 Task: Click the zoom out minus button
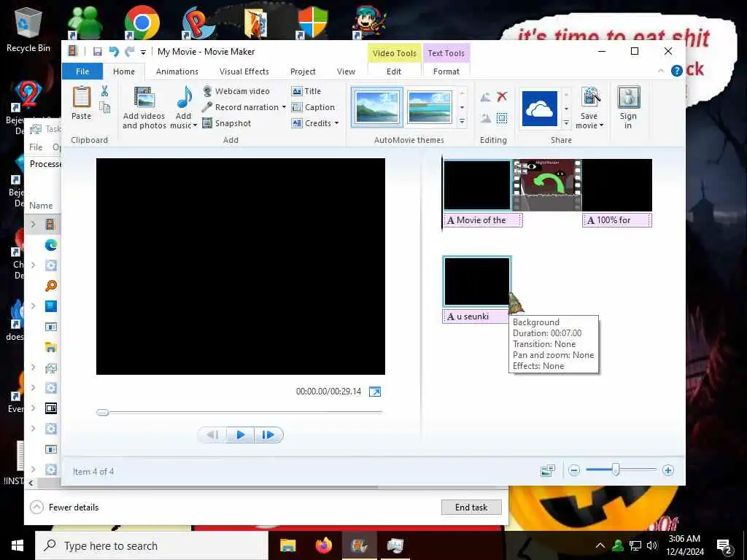coord(574,470)
